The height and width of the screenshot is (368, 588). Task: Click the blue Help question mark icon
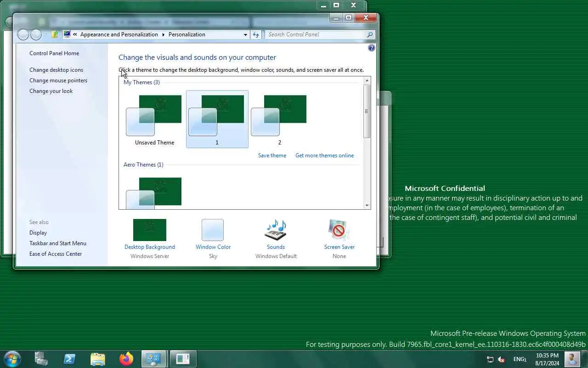372,48
